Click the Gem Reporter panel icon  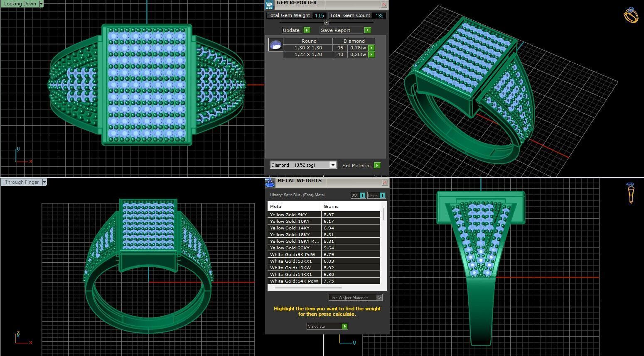[x=269, y=4]
